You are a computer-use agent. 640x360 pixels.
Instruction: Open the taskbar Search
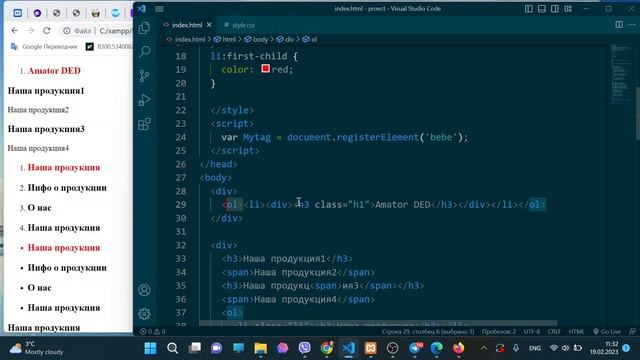tap(172, 348)
